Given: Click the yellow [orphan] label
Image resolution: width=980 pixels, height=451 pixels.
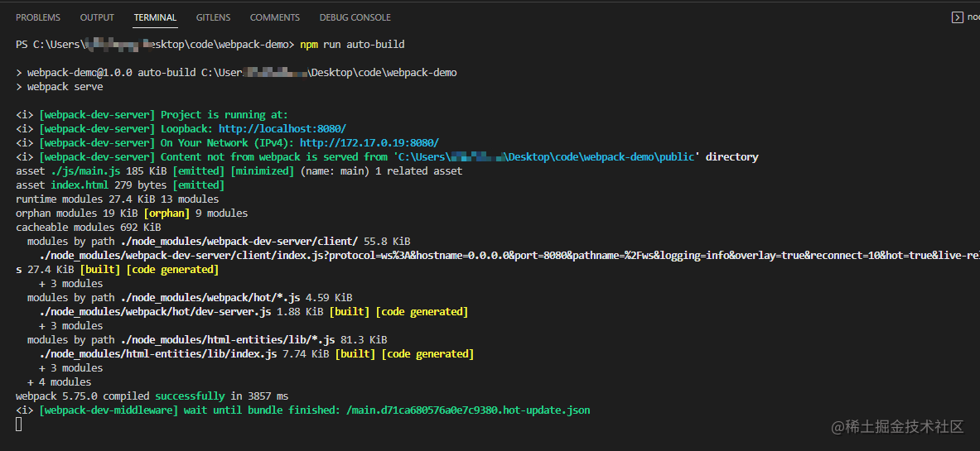Looking at the screenshot, I should pyautogui.click(x=167, y=213).
